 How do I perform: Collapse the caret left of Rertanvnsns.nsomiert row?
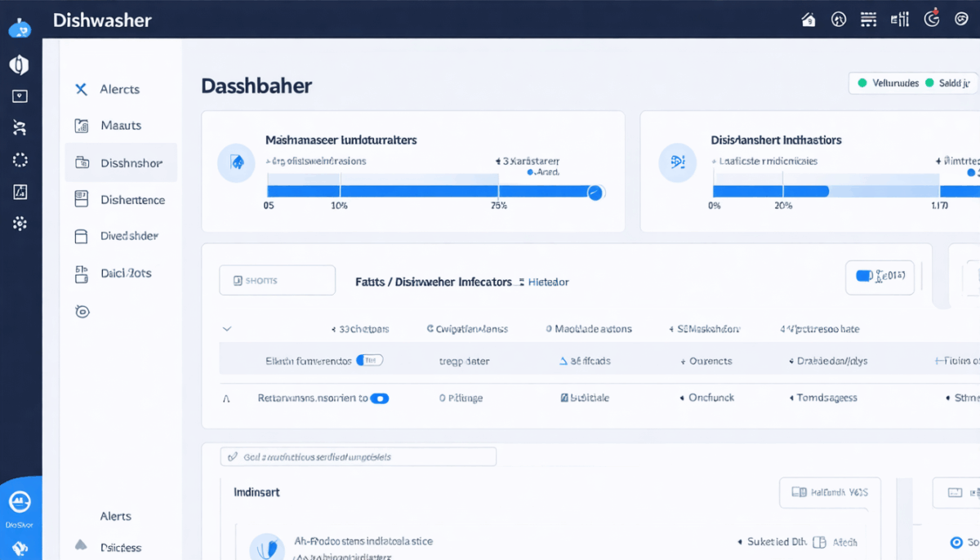[226, 399]
